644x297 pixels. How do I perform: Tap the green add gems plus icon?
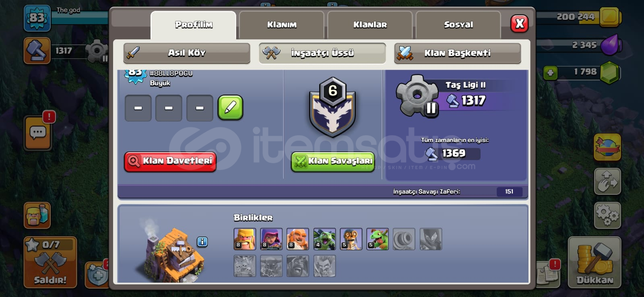point(550,73)
